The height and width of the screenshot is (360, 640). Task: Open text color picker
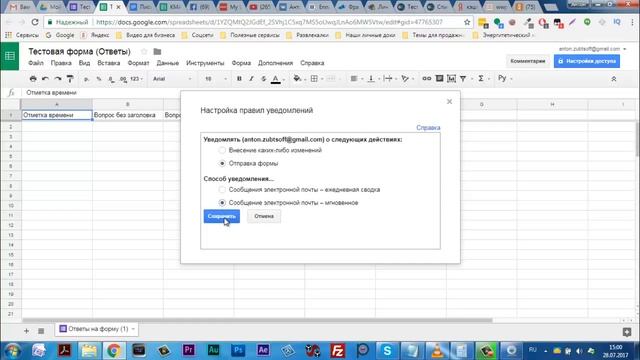pyautogui.click(x=276, y=79)
